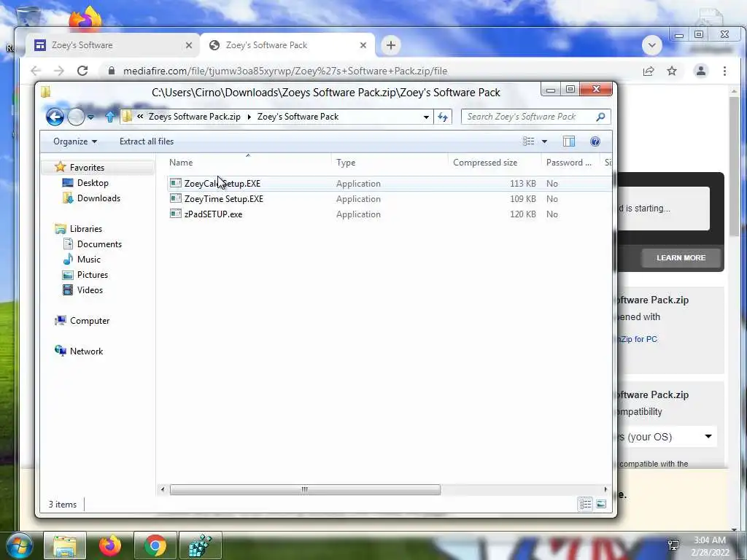
Task: Click the search magnifier icon in Explorer
Action: click(x=601, y=117)
